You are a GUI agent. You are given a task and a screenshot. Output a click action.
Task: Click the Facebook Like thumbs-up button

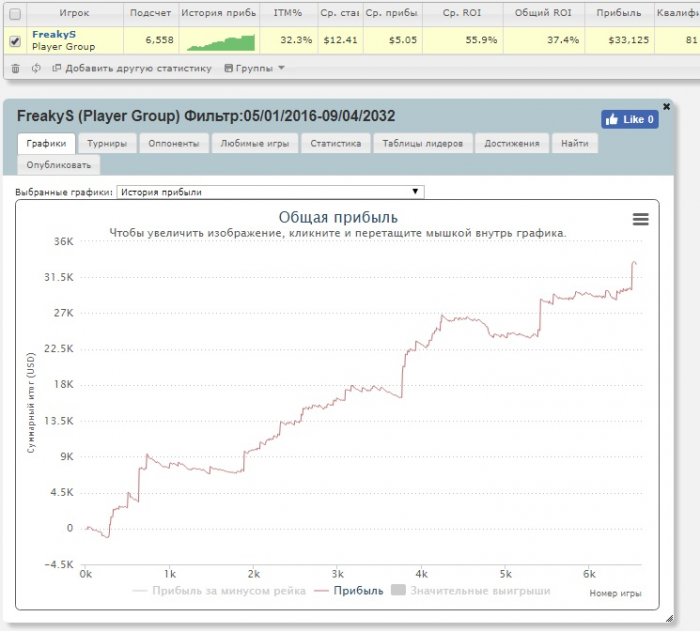point(629,119)
